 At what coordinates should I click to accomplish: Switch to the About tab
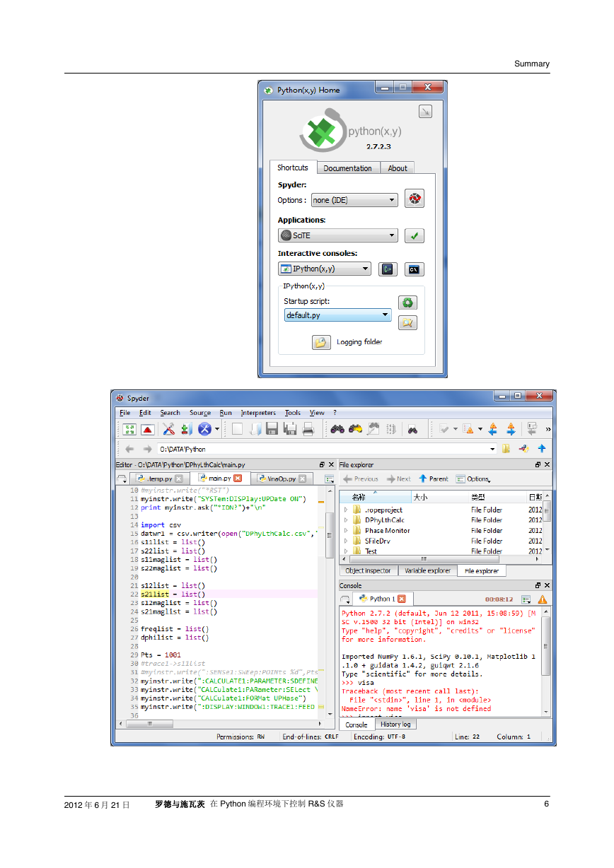[398, 168]
